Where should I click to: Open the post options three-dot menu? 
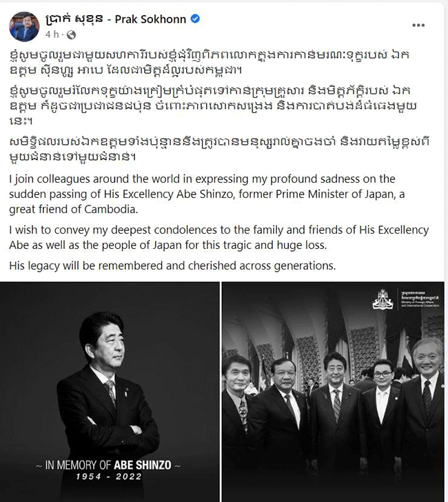(x=418, y=26)
